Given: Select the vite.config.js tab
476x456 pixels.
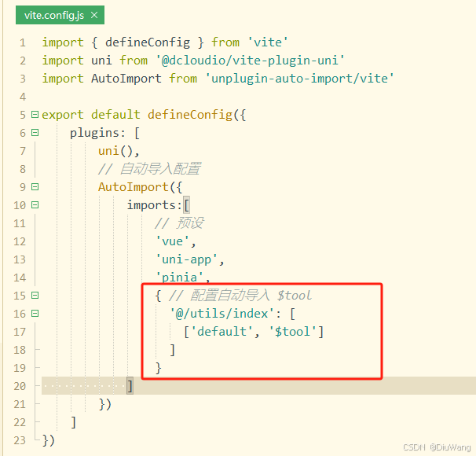Looking at the screenshot, I should tap(60, 15).
